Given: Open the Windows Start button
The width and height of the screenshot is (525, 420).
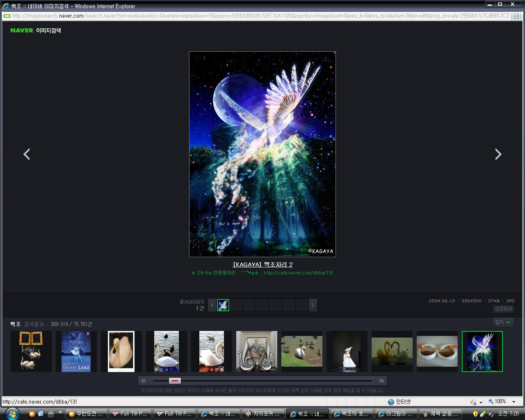Looking at the screenshot, I should pos(12,413).
